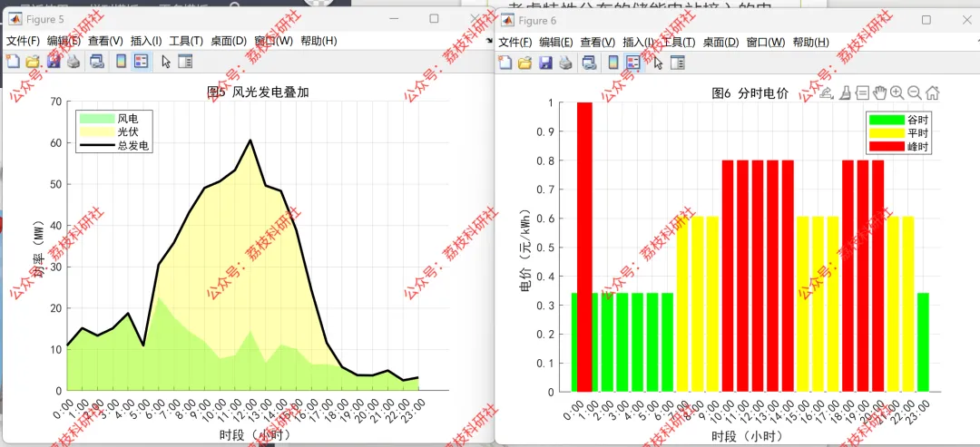Open 帮助(H) menu in Figure 6
Viewport: 980px width, 447px height.
click(x=811, y=43)
